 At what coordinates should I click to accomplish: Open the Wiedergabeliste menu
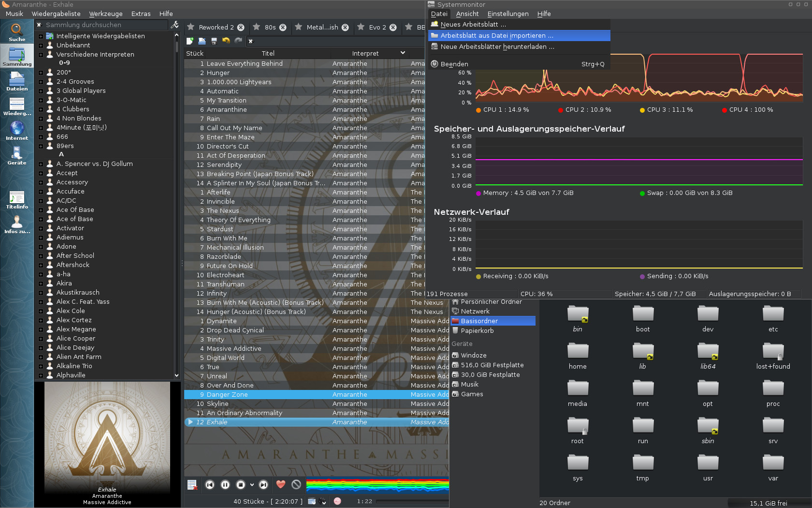[x=56, y=14]
